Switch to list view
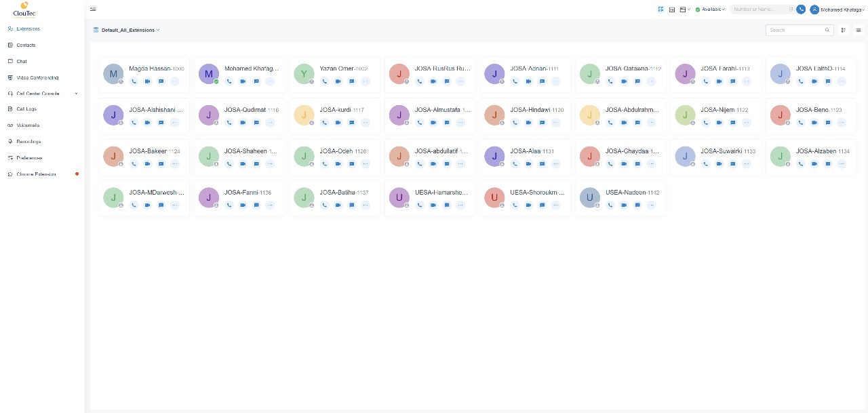 [859, 30]
